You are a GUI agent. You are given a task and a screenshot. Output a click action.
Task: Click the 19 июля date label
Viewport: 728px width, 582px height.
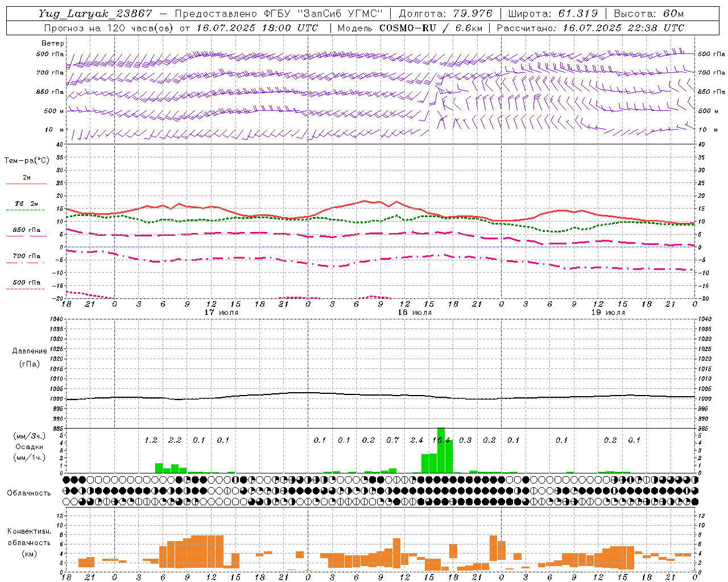point(608,313)
